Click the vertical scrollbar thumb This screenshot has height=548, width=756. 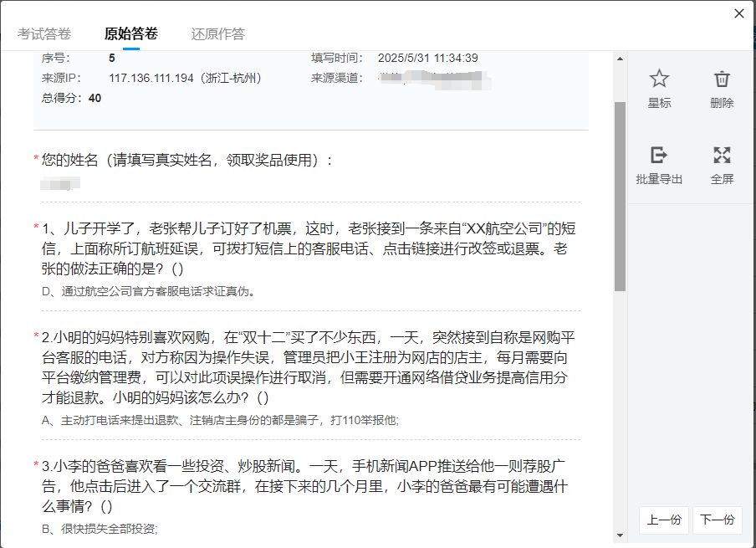click(620, 197)
